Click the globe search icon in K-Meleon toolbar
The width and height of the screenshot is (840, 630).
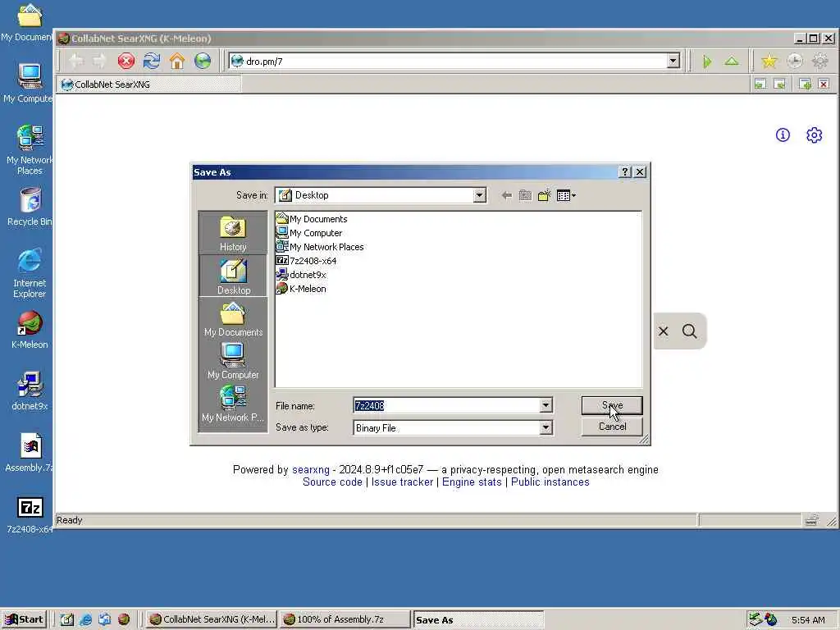coord(203,61)
